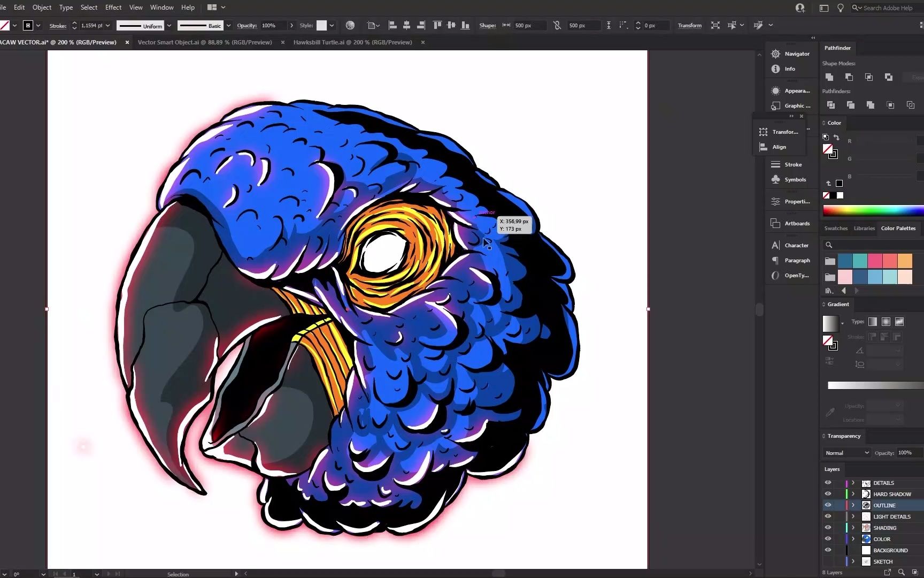This screenshot has height=578, width=924.
Task: Hide the OUTLINE layer
Action: tap(828, 505)
